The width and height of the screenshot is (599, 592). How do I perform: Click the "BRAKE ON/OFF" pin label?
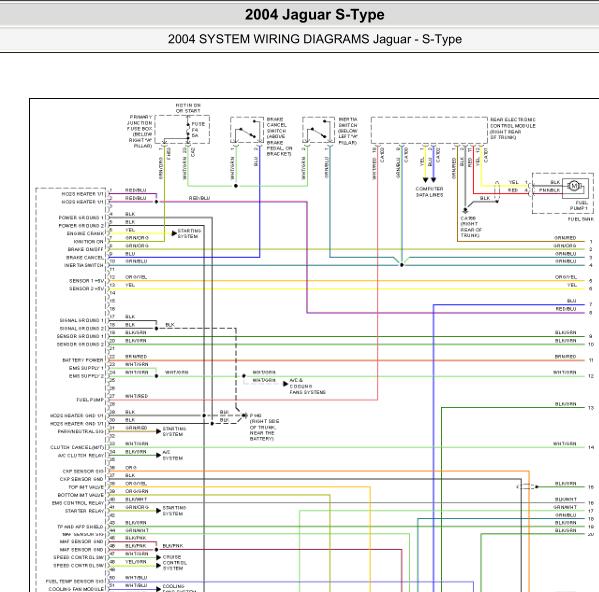tap(86, 249)
